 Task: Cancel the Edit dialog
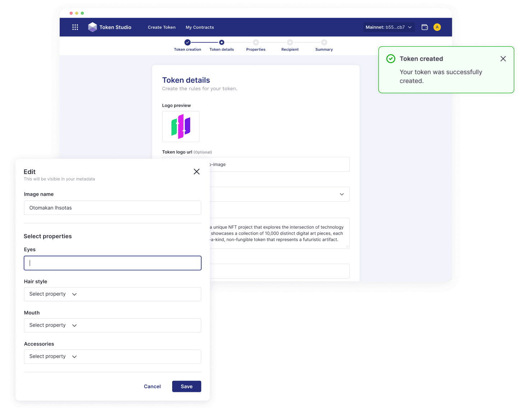152,386
